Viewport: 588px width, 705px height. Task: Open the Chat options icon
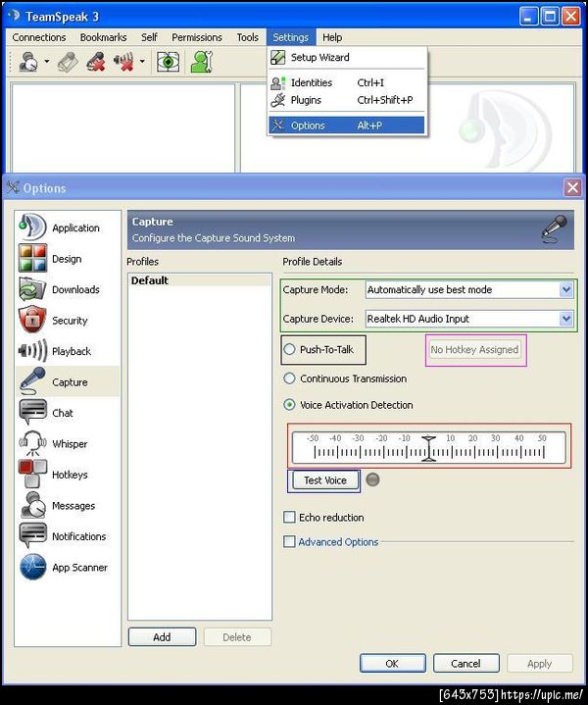(x=32, y=412)
